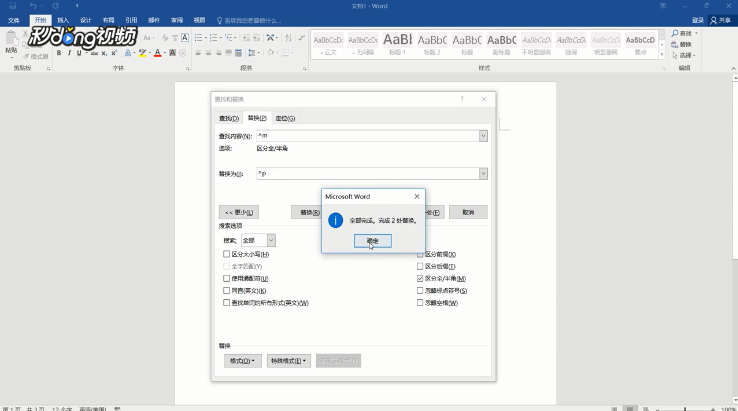This screenshot has width=738, height=411.
Task: Open highlight color dropdown arrow
Action: pos(149,53)
